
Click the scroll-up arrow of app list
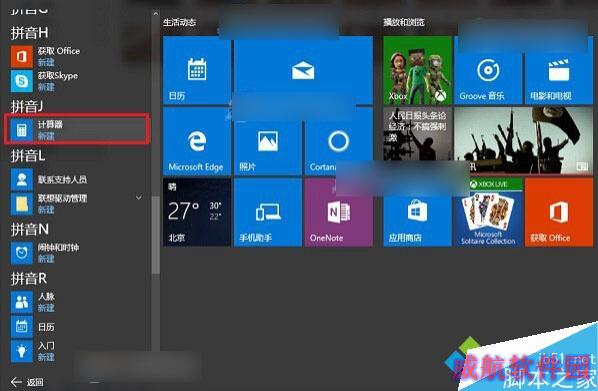tap(156, 14)
